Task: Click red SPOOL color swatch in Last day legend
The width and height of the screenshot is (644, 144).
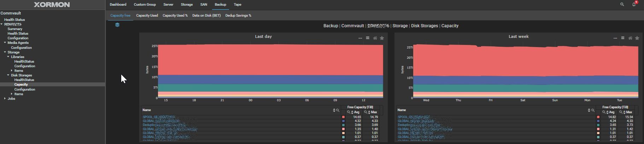Action: point(343,117)
